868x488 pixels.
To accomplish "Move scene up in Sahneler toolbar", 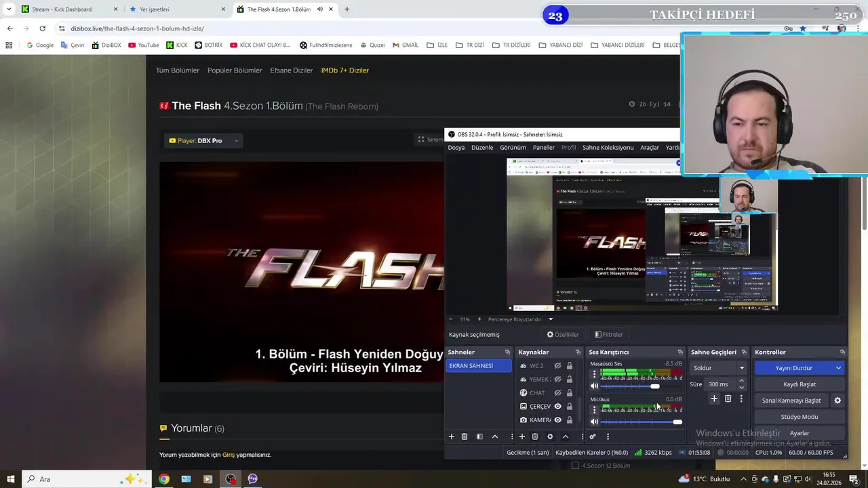I will coord(495,436).
